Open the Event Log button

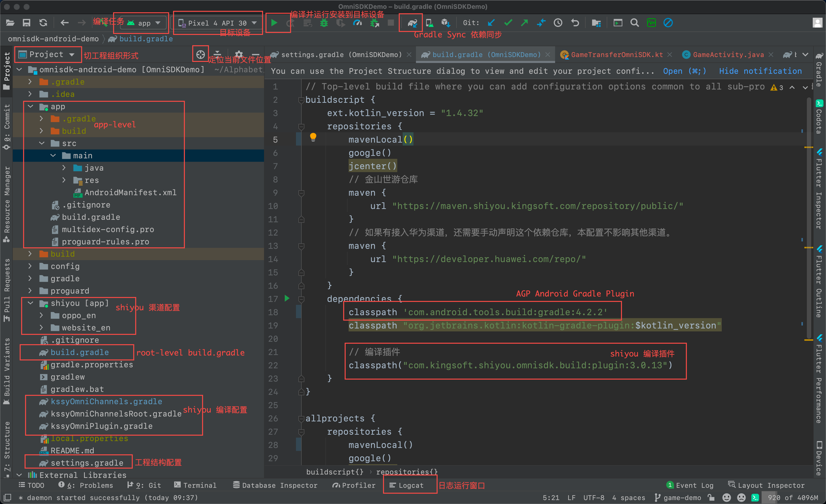pos(690,485)
